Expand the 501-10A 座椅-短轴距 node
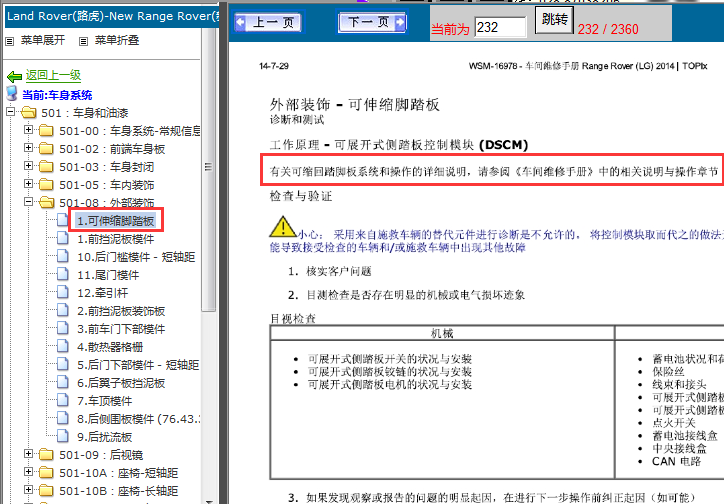The height and width of the screenshot is (504, 724). click(28, 472)
